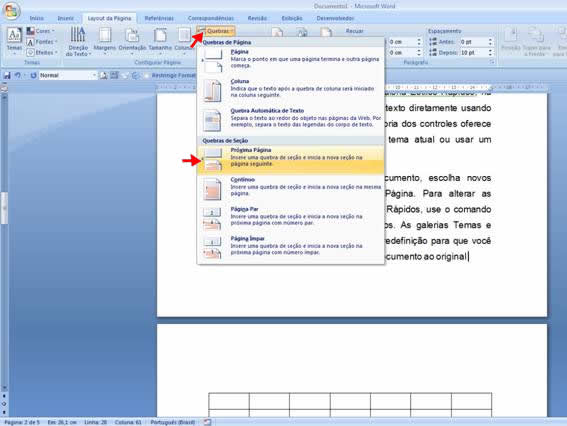
Task: Select Próxima Página section break
Action: 291,159
